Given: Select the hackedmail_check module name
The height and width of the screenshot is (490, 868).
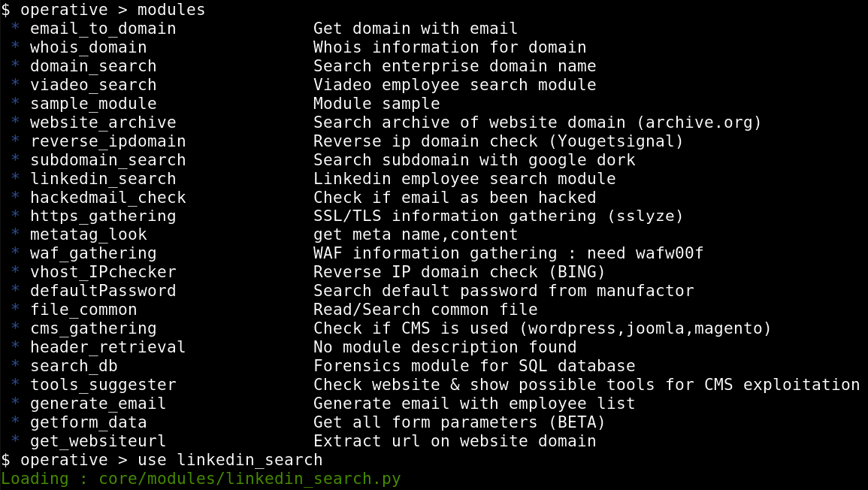Looking at the screenshot, I should coord(107,198).
